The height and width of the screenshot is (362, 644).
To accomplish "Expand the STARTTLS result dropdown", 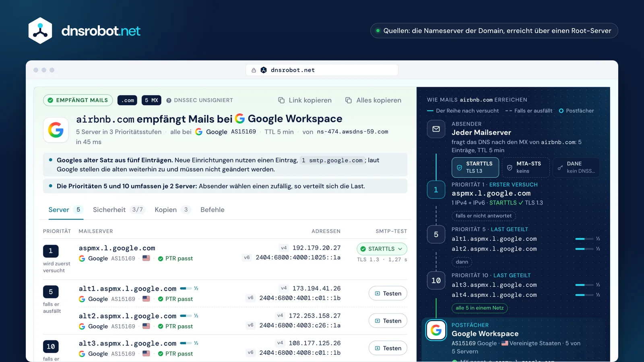I will tap(382, 249).
